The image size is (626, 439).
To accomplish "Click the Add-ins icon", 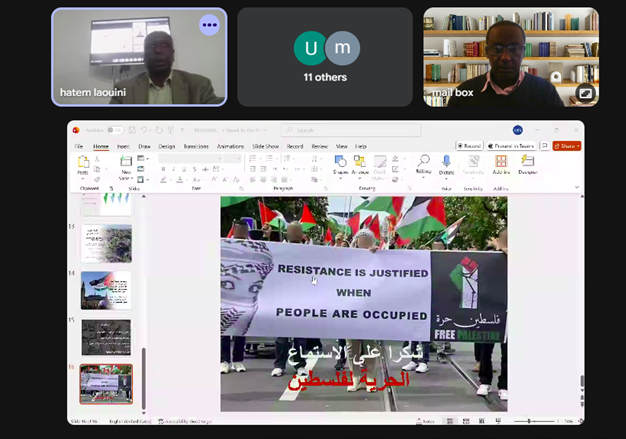I will tap(500, 163).
